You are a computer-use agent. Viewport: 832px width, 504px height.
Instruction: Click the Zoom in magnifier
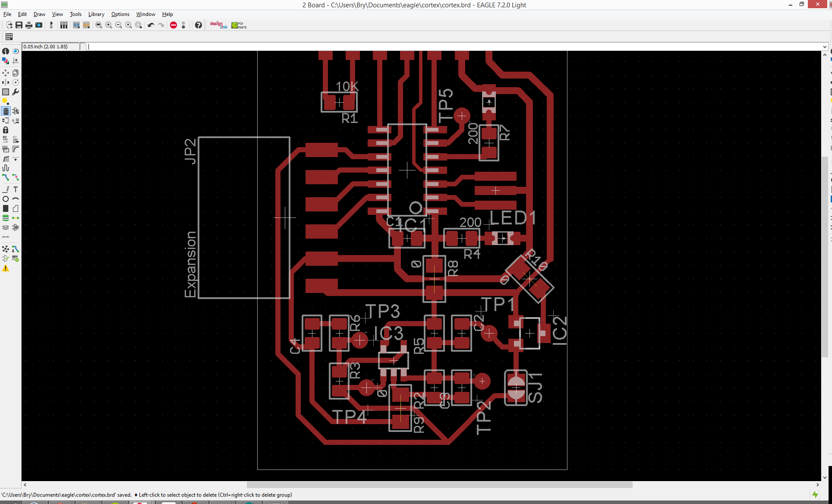point(109,25)
